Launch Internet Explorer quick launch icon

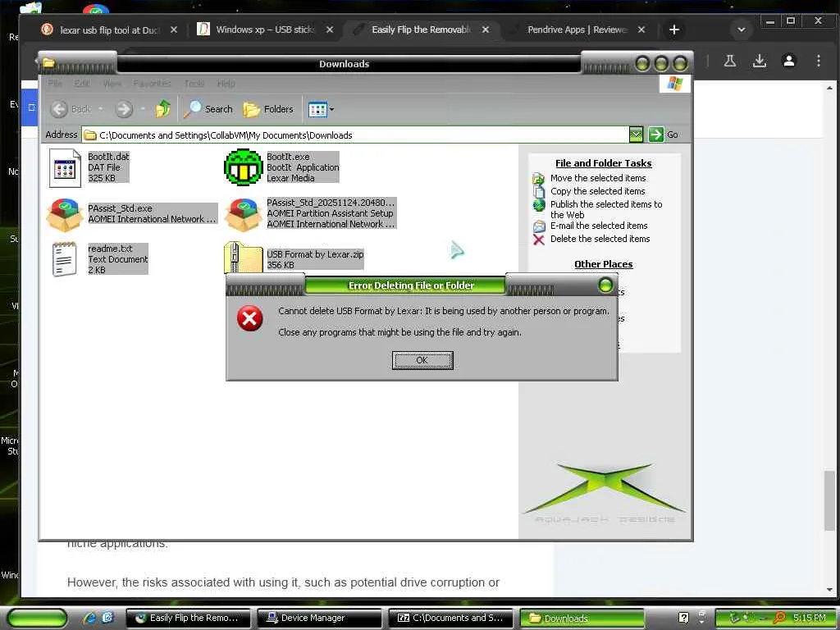89,619
